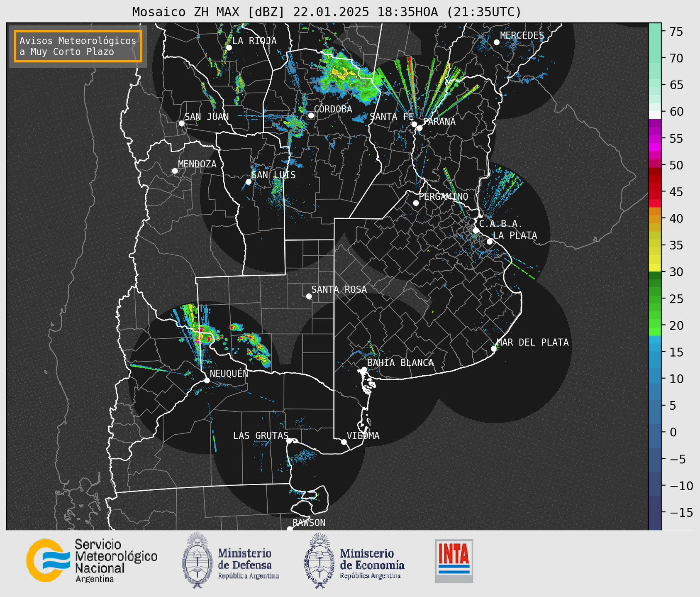
Task: Click the 75 colorbar tick label
Action: 676,32
